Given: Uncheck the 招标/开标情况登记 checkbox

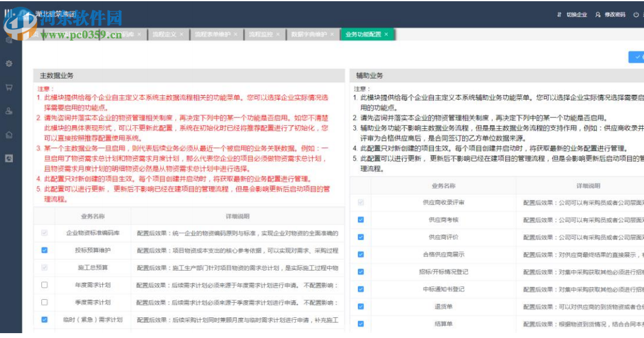Looking at the screenshot, I should click(x=360, y=272).
